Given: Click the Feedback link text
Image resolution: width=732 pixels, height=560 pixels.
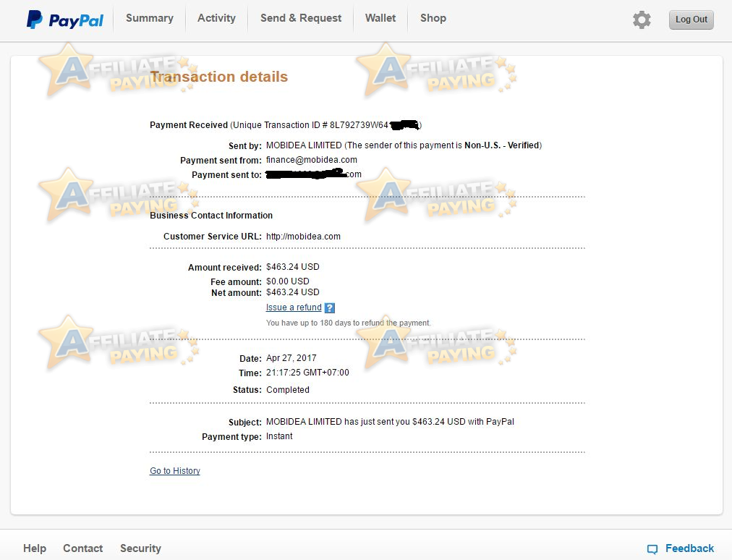Looking at the screenshot, I should coord(689,548).
